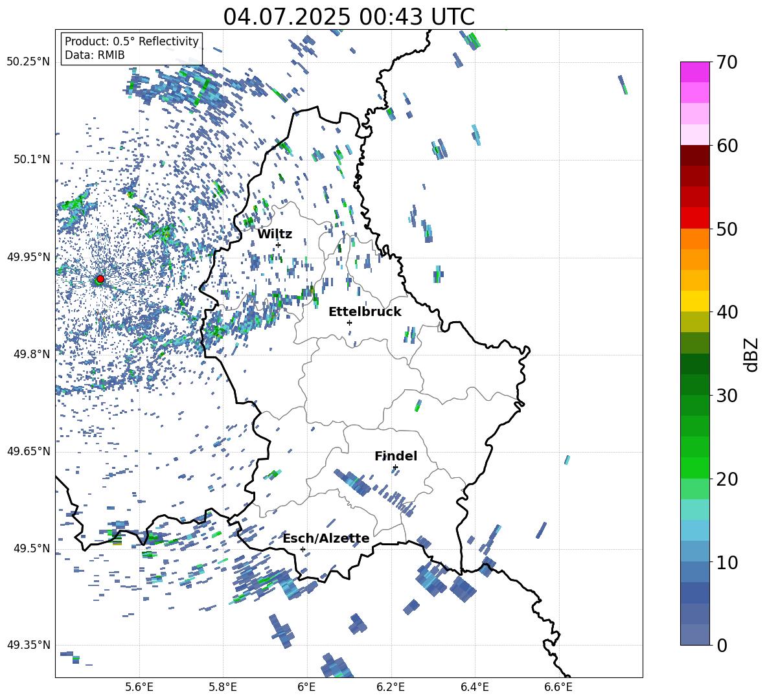This screenshot has height=700, width=767.
Task: Click the magenta 68-70 dBZ color band
Action: pos(694,72)
